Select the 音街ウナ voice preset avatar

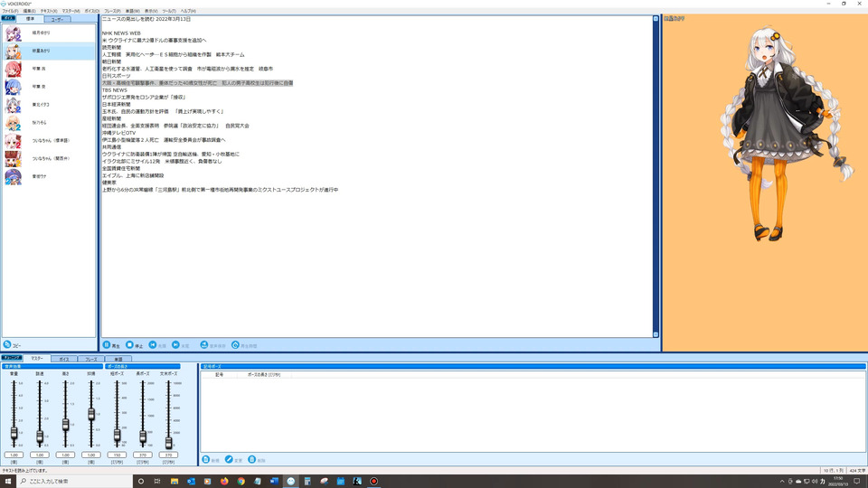(14, 176)
